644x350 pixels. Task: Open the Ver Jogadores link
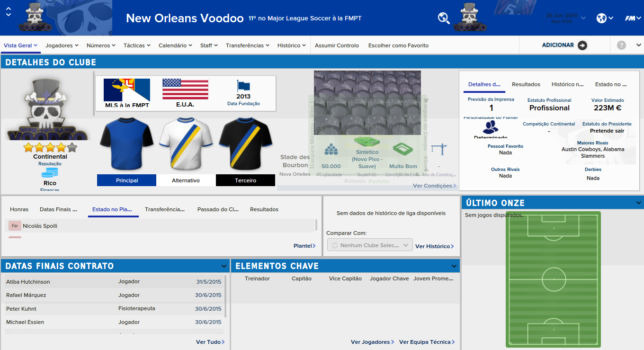point(373,342)
